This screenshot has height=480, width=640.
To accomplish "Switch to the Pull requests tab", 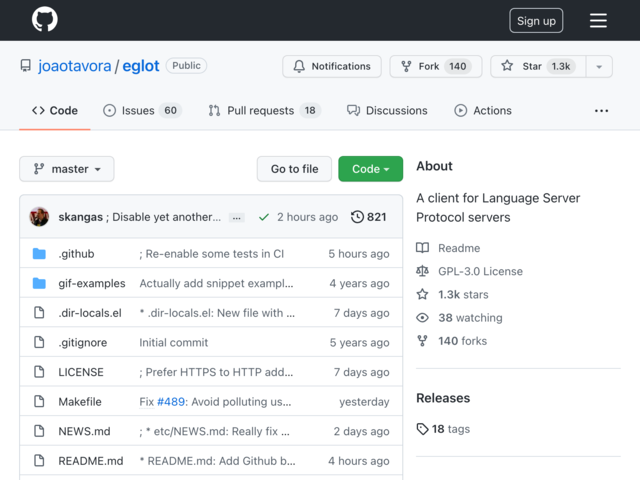I will coord(264,111).
